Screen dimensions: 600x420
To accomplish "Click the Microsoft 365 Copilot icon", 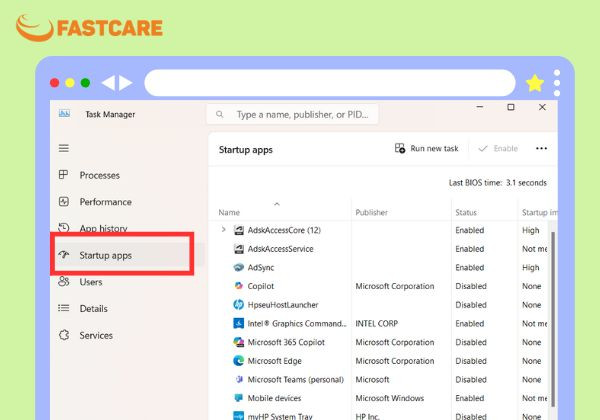I will point(239,342).
